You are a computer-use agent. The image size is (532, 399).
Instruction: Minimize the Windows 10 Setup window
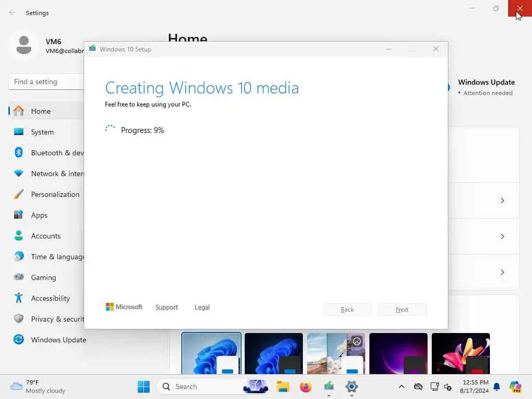pyautogui.click(x=389, y=49)
